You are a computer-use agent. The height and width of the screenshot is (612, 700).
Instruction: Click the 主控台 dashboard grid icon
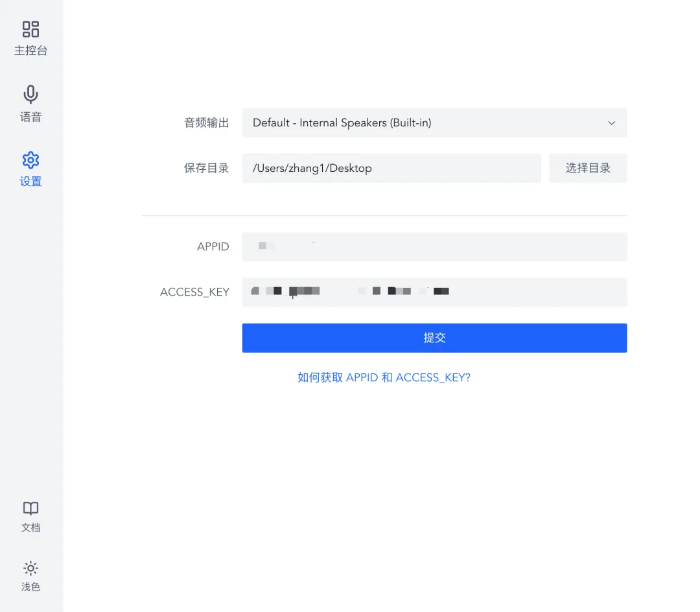(x=30, y=29)
